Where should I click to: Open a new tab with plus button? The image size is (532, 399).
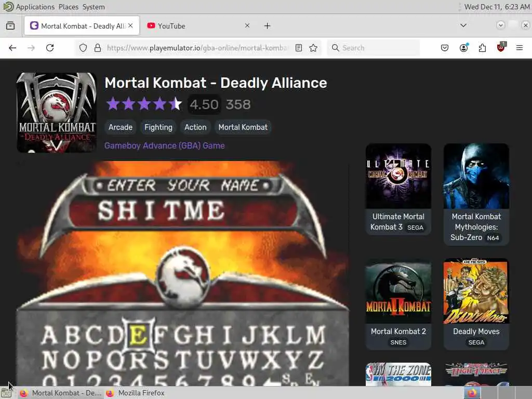pyautogui.click(x=268, y=26)
